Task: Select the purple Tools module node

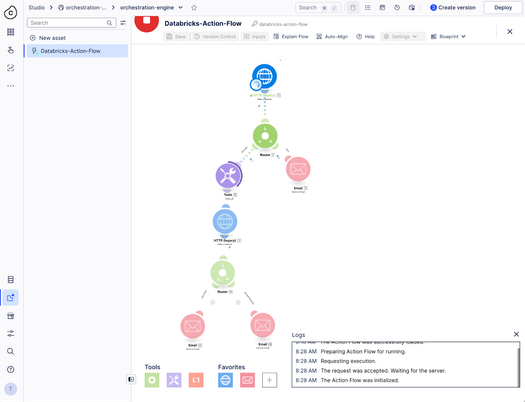Action: tap(228, 175)
